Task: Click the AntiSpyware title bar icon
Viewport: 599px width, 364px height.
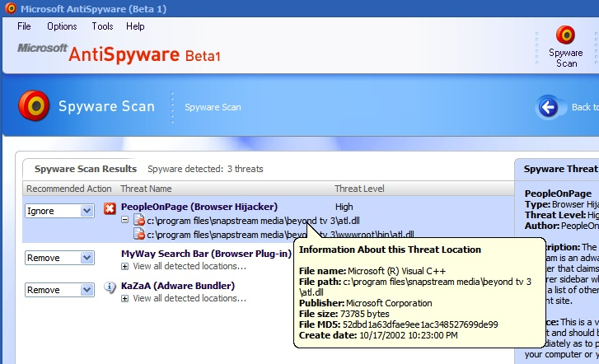Action: click(x=11, y=8)
